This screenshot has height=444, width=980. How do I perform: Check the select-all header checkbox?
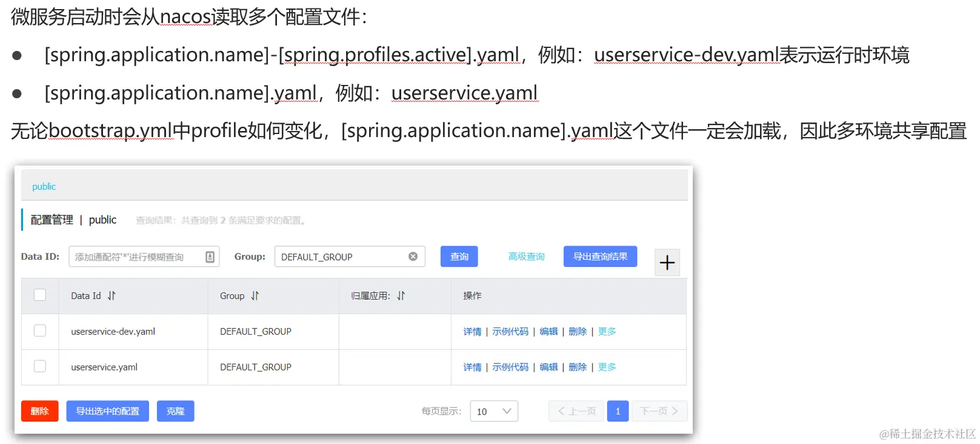point(40,295)
